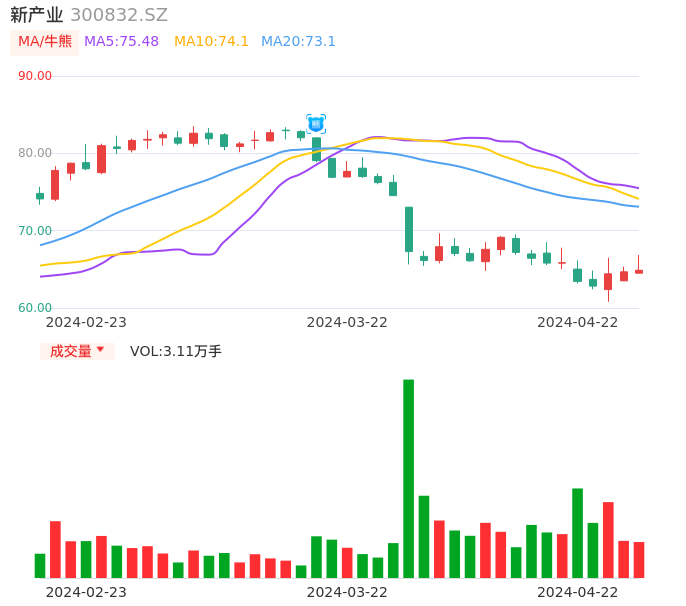686x606 pixels.
Task: Toggle the MA/牛熊 indicator button
Action: pos(45,42)
